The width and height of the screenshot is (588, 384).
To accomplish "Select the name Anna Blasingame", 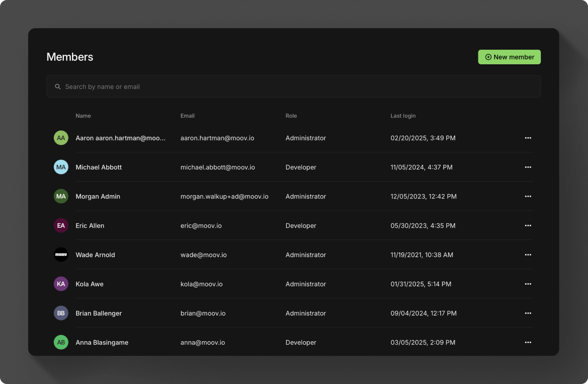I will point(102,342).
